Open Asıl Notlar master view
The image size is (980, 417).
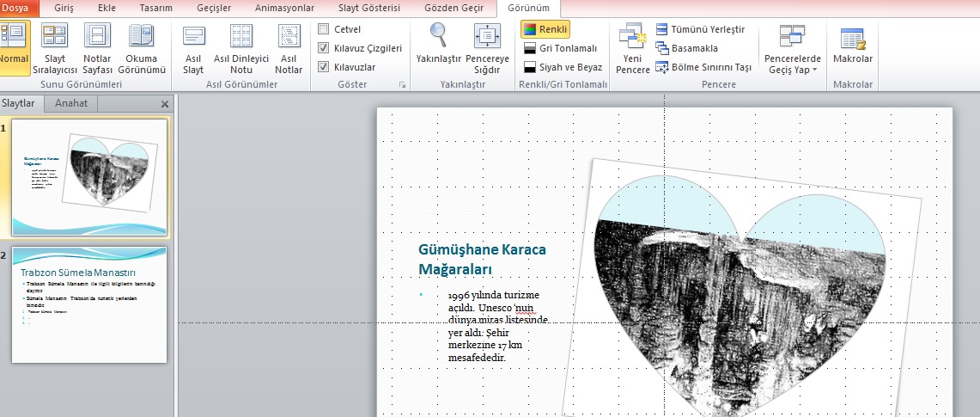(289, 47)
